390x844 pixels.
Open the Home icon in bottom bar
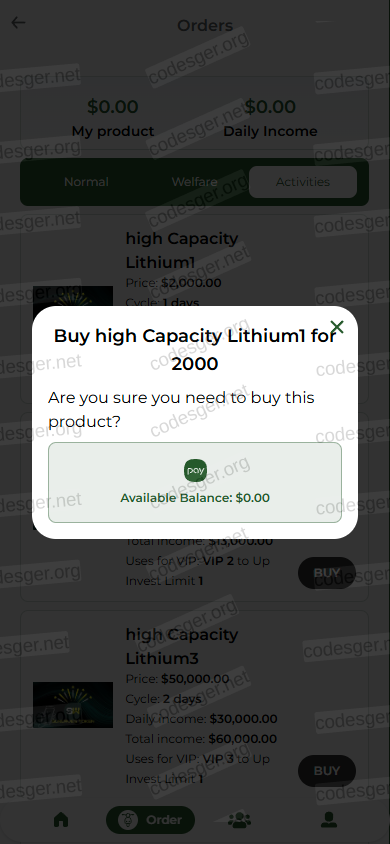click(61, 820)
